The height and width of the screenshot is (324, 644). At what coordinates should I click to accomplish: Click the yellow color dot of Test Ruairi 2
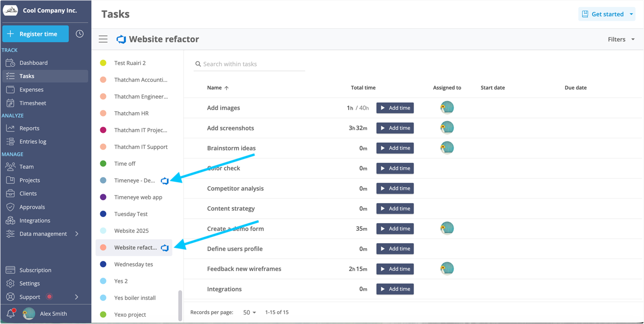point(103,63)
